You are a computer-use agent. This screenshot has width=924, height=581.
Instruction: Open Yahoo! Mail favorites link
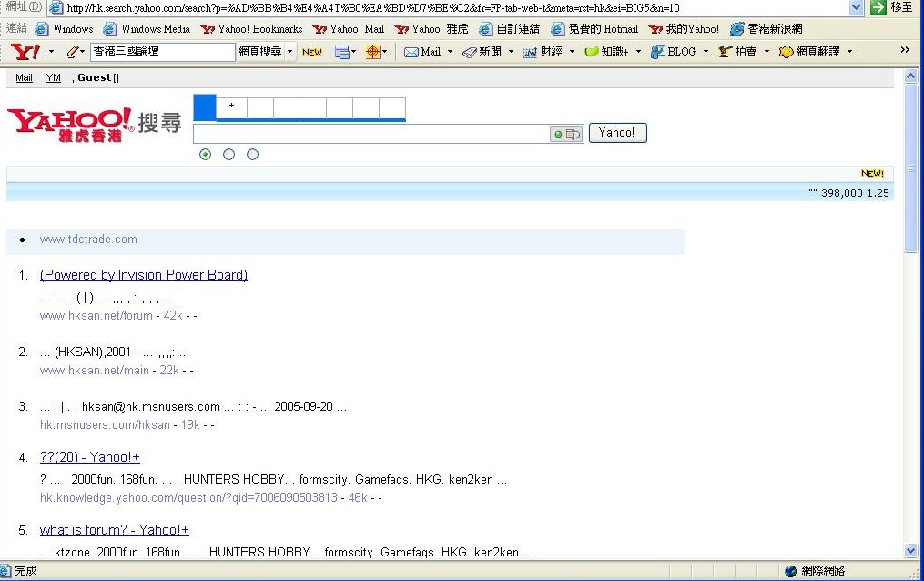click(349, 29)
